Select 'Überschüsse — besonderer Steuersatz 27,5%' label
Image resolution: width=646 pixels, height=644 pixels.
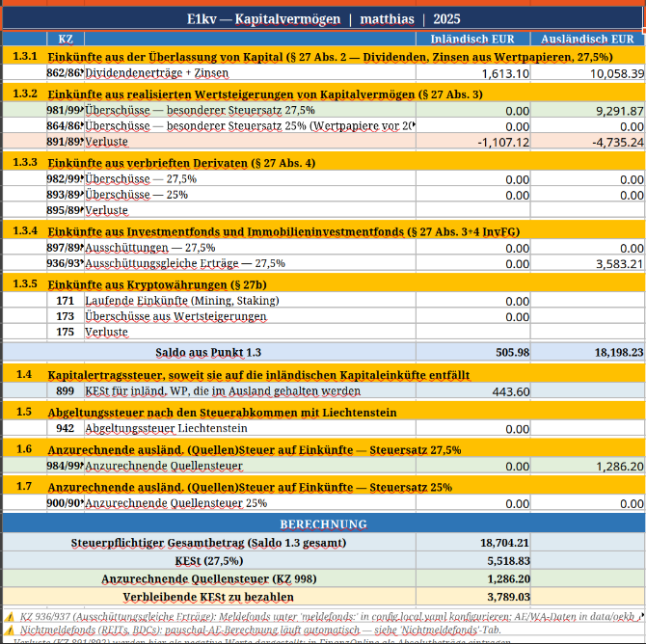point(250,110)
